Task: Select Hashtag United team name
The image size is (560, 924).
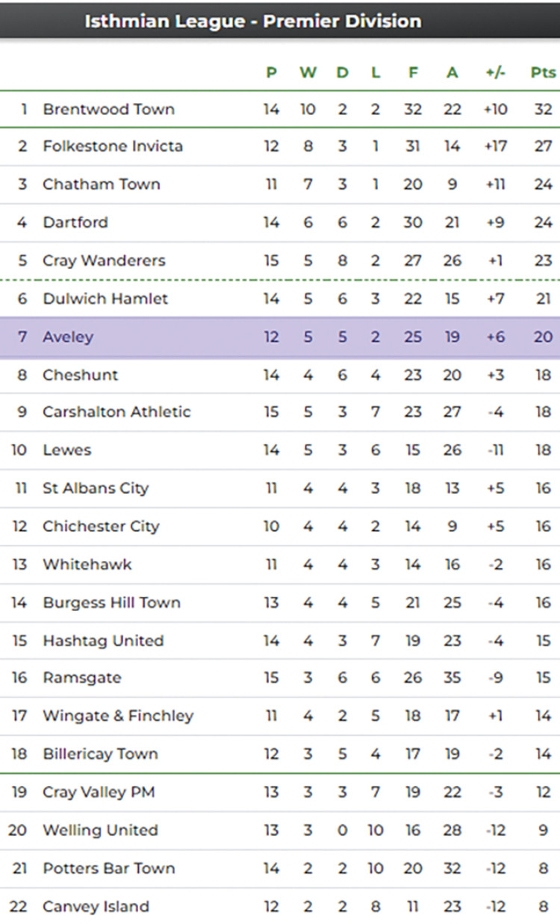Action: tap(103, 640)
